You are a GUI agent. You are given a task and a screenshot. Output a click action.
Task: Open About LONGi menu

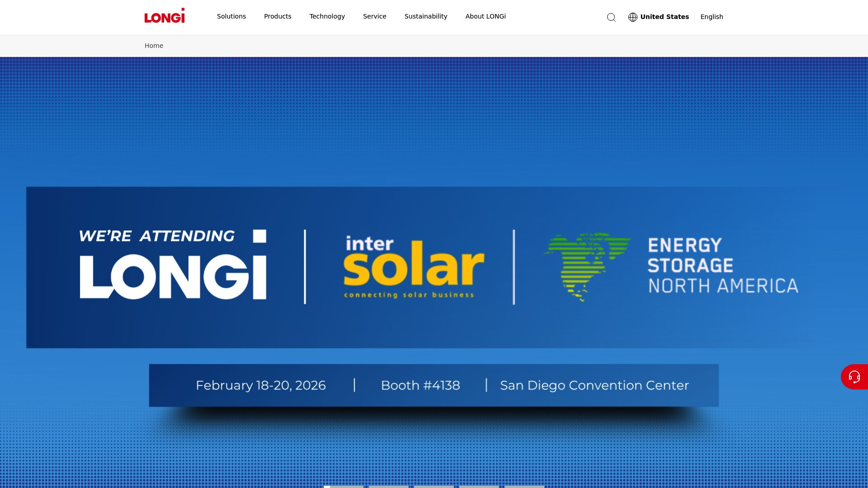[486, 16]
